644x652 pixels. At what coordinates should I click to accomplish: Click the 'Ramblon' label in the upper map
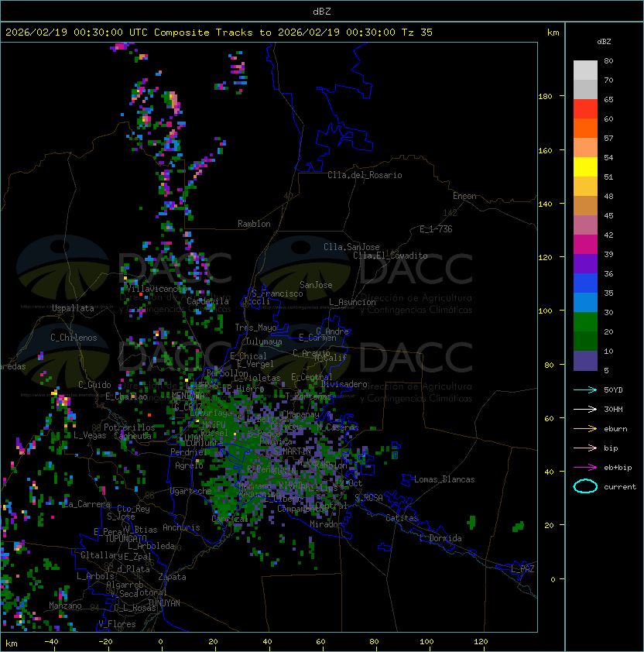click(x=254, y=224)
